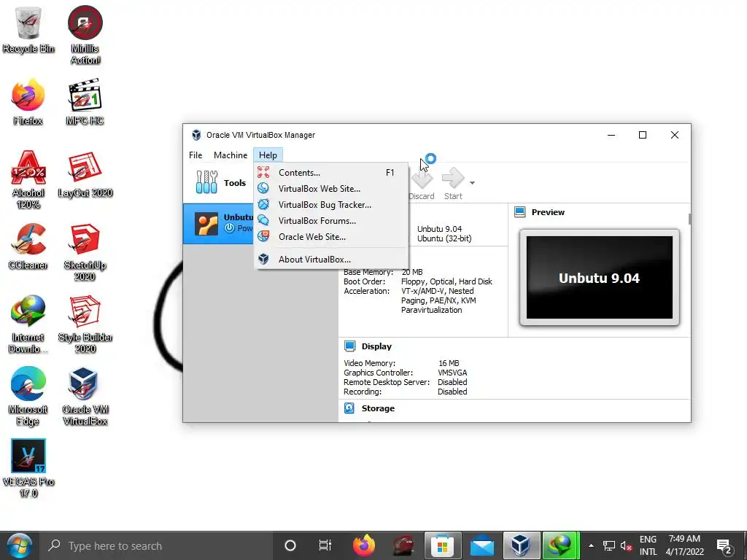Select Oracle VM VirtualBox desktop icon
747x560 pixels.
tap(85, 396)
